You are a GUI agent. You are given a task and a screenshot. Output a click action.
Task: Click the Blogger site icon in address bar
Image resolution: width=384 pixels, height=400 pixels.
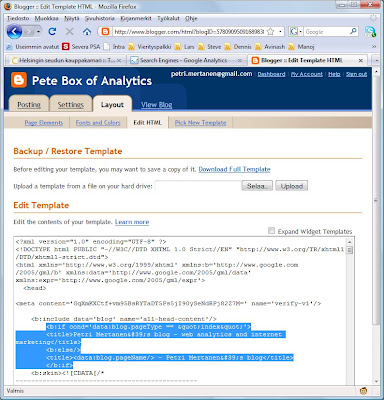coord(105,32)
